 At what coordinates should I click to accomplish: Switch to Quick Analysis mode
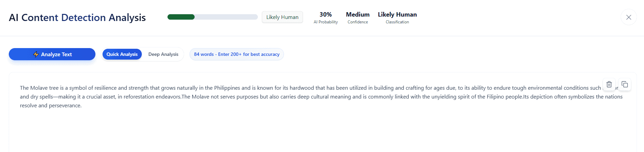coord(122,54)
